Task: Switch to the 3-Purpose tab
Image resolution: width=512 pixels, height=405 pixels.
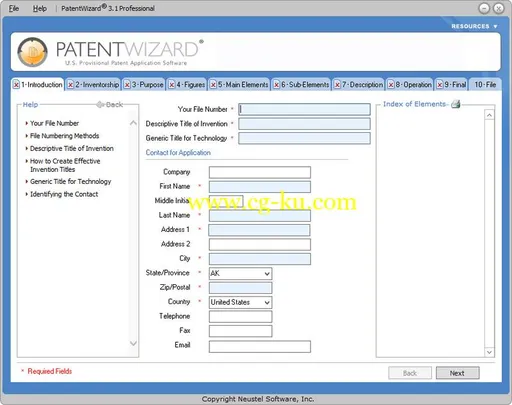Action: (144, 85)
